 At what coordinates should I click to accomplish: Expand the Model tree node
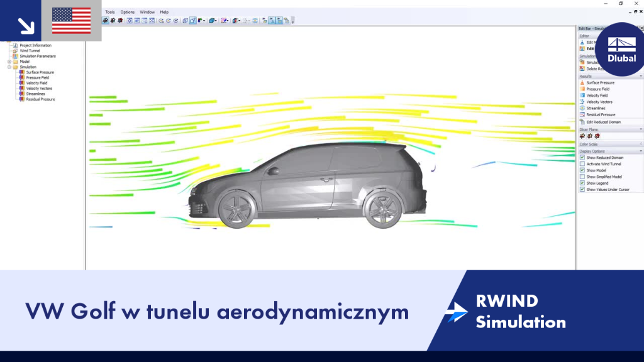[x=9, y=62]
